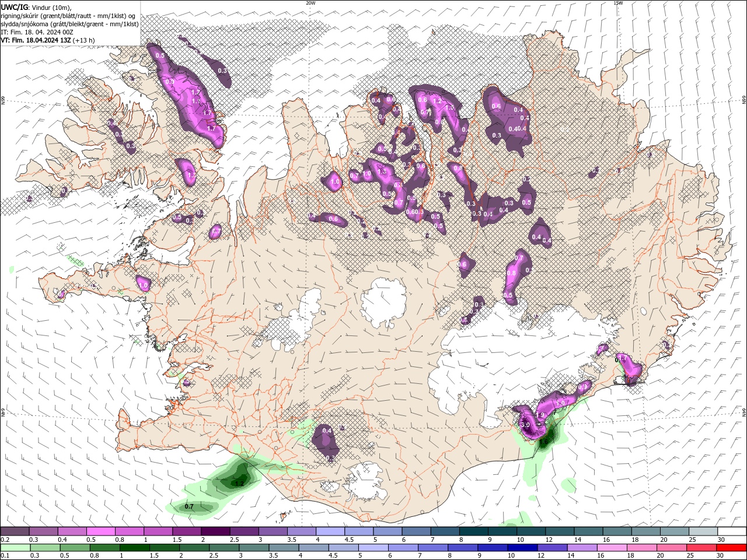Select the upper legend swatch between 6 and 7
The height and width of the screenshot is (560, 747).
tap(416, 531)
